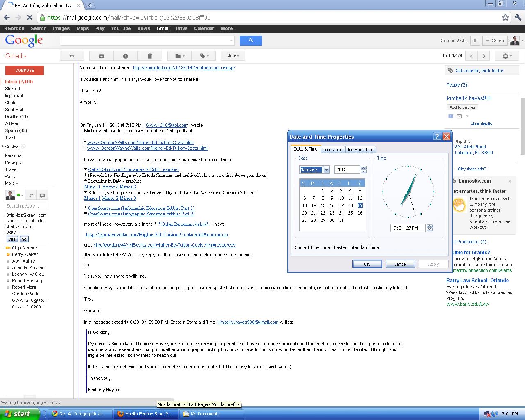This screenshot has width=525, height=420.
Task: Go back to inbox with the arrow button
Action: 72,56
